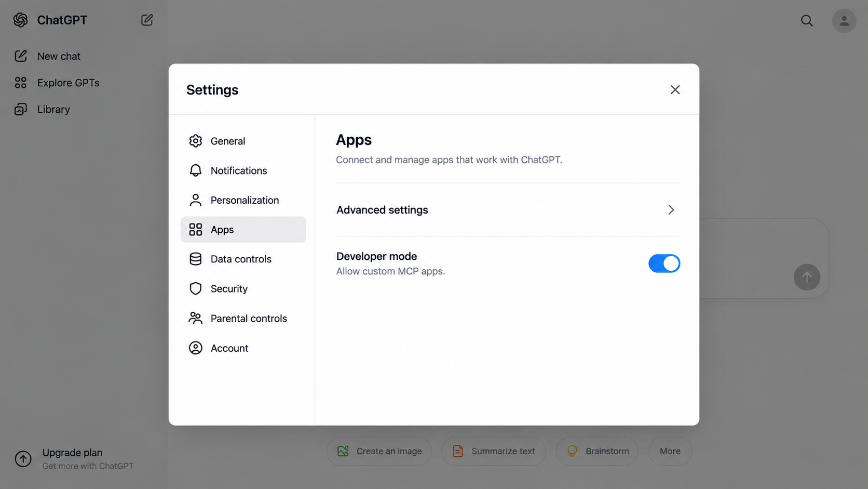Click the search magnifier icon
The height and width of the screenshot is (489, 868).
807,21
